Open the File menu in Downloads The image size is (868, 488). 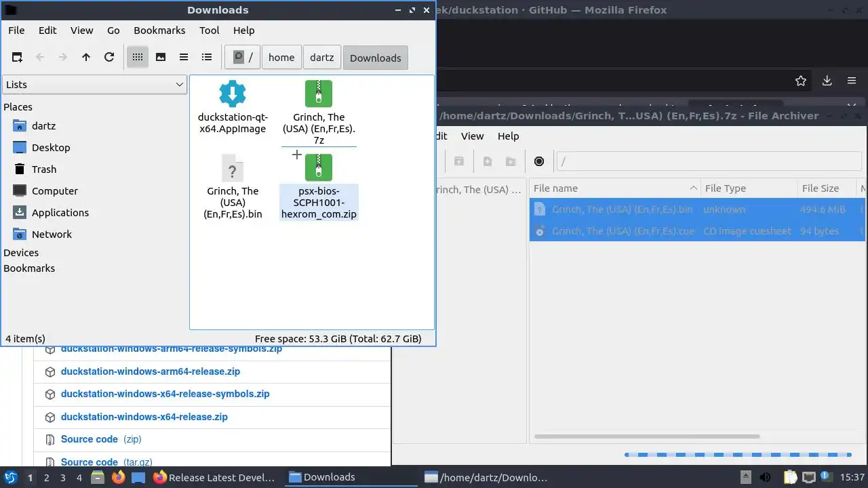click(x=16, y=30)
